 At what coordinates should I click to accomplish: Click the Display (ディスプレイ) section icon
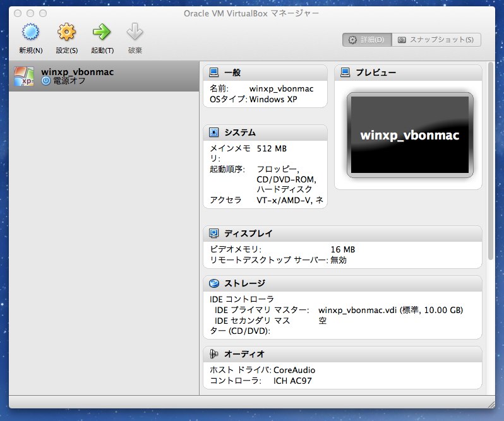click(213, 233)
